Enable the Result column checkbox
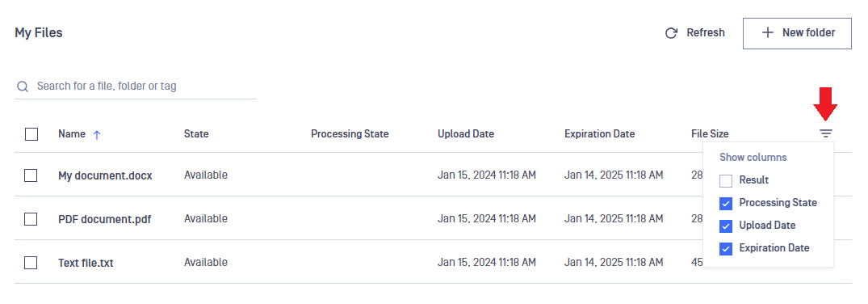This screenshot has height=304, width=868. 726,181
